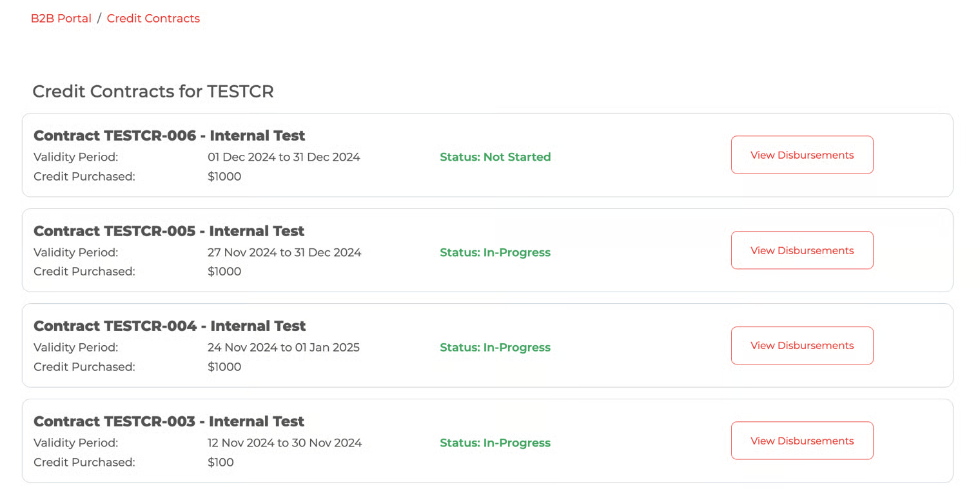The height and width of the screenshot is (489, 980).
Task: Click TESTCR-004 In-Progress status text
Action: pyautogui.click(x=495, y=348)
